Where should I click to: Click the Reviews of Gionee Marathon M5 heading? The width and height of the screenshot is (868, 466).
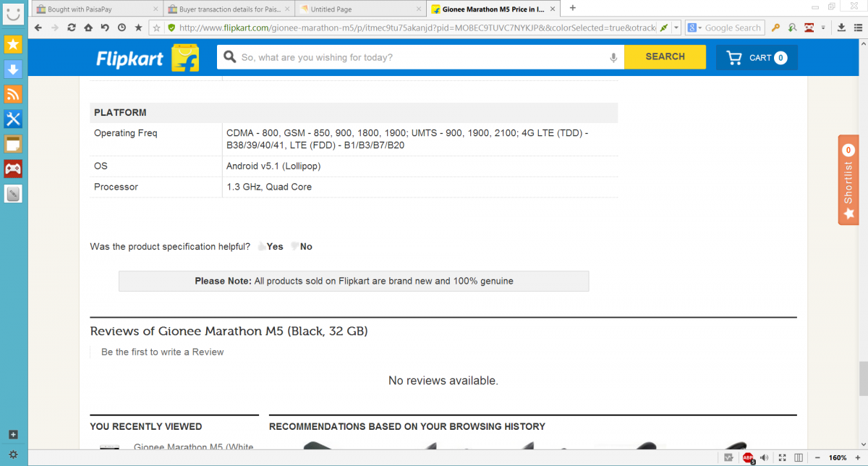[229, 331]
